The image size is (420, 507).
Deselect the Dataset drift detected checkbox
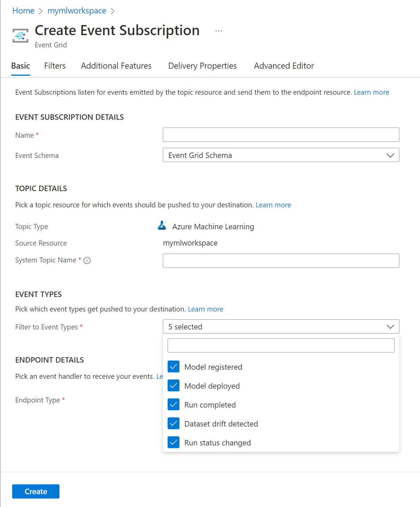point(174,423)
